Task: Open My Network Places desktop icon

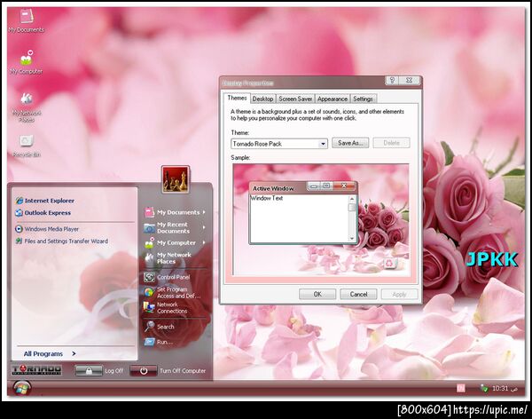Action: pyautogui.click(x=27, y=107)
